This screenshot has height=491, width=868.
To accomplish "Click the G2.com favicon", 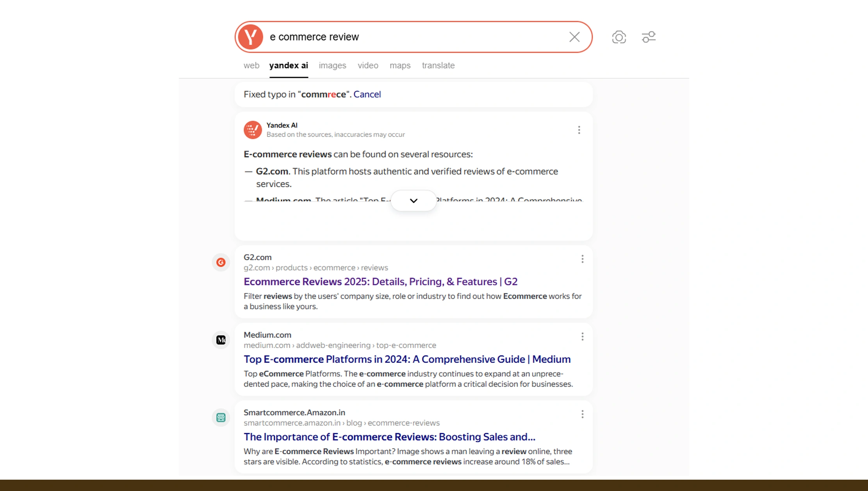I will coord(221,262).
